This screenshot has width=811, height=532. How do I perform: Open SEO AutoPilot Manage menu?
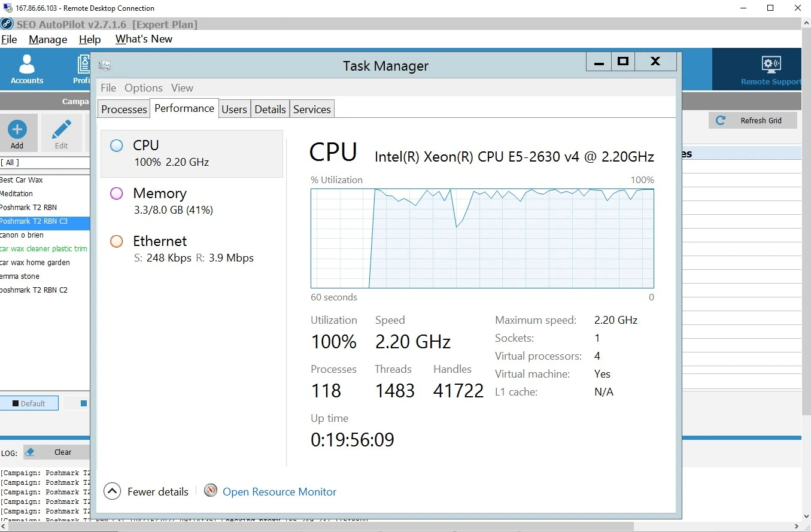(48, 39)
